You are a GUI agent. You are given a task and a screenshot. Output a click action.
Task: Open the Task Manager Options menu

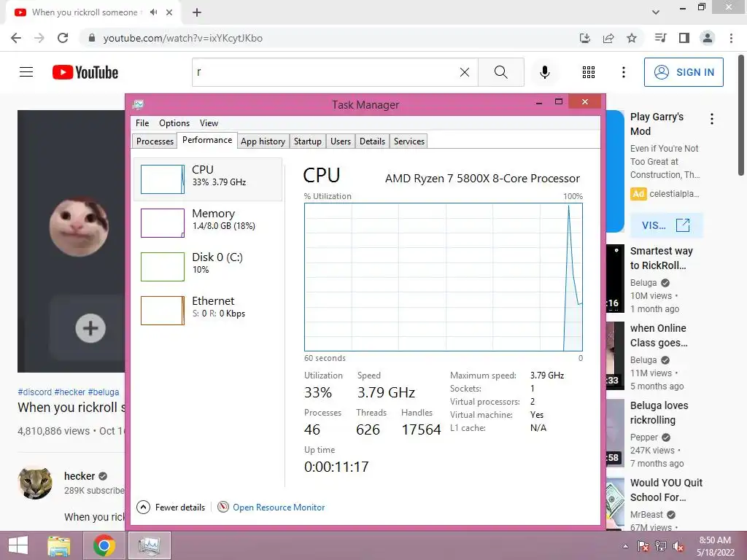pos(174,122)
